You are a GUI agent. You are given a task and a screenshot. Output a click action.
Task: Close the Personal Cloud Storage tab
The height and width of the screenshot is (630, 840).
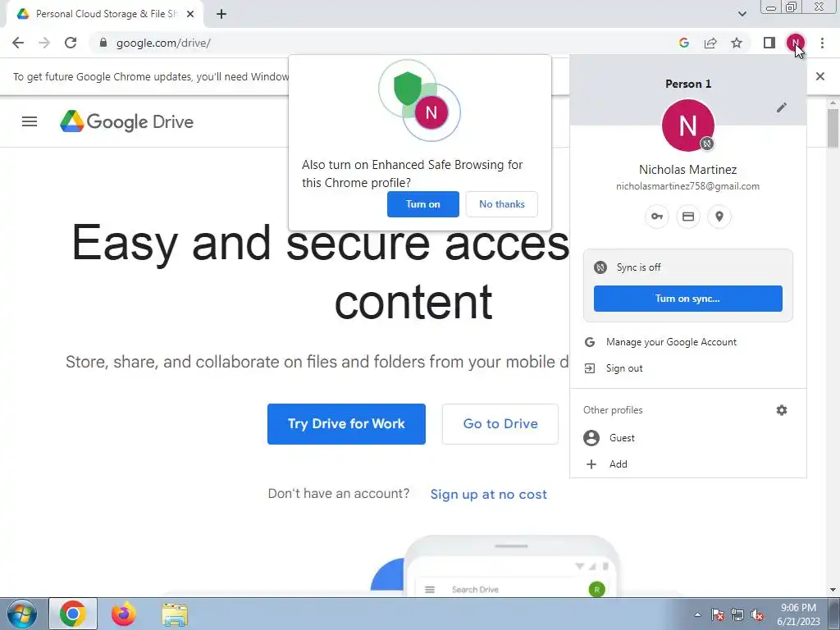click(x=190, y=14)
